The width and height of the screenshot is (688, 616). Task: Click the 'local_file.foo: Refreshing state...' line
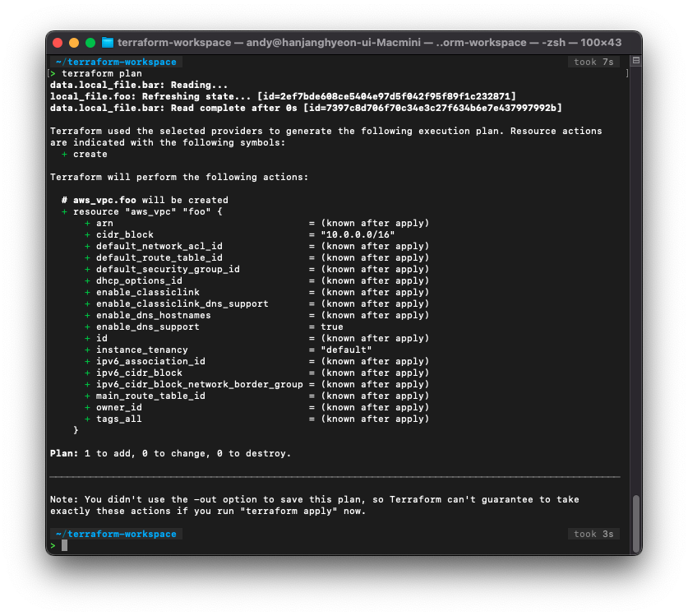283,96
